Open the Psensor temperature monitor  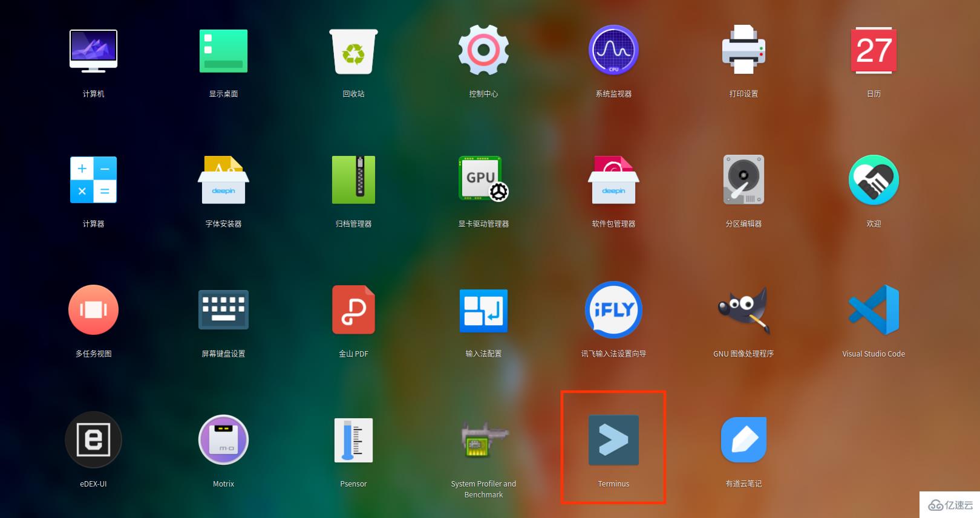tap(353, 440)
